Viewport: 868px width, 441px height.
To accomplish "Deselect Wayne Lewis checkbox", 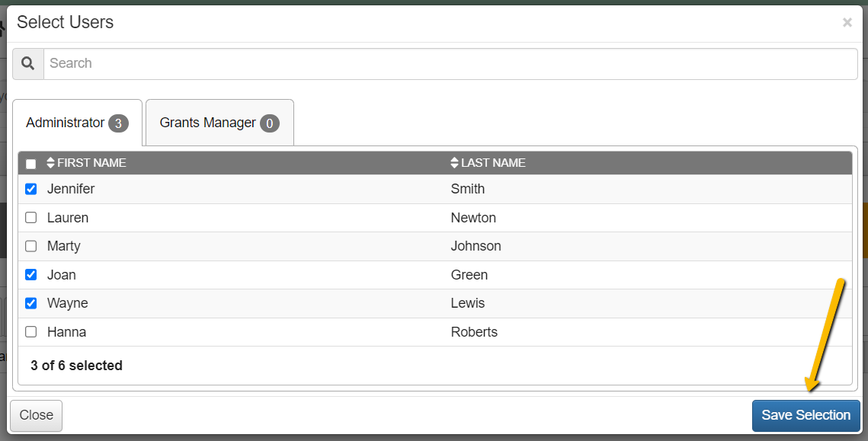I will (31, 303).
